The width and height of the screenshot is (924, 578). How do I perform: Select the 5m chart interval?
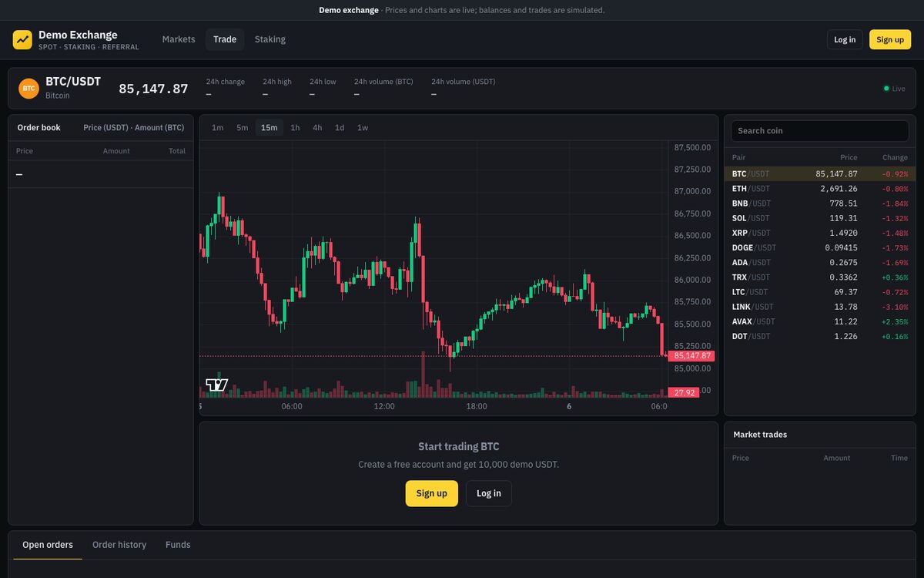[243, 128]
